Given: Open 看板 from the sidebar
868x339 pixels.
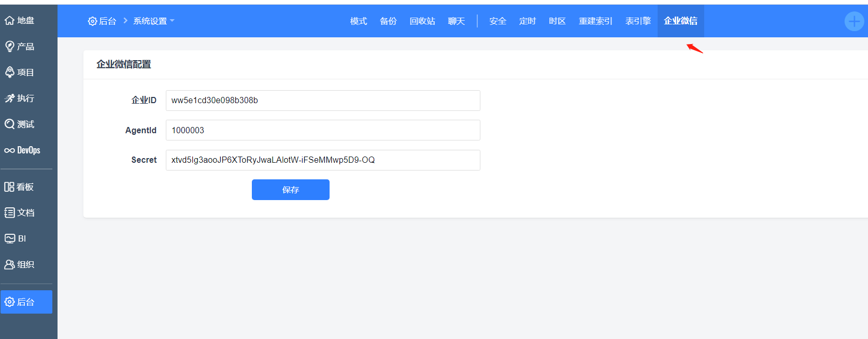Looking at the screenshot, I should click(x=20, y=187).
